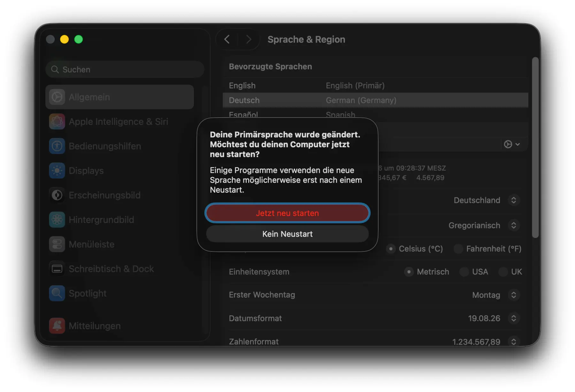This screenshot has width=575, height=392.
Task: Open Spotlight icon in sidebar
Action: tap(57, 293)
